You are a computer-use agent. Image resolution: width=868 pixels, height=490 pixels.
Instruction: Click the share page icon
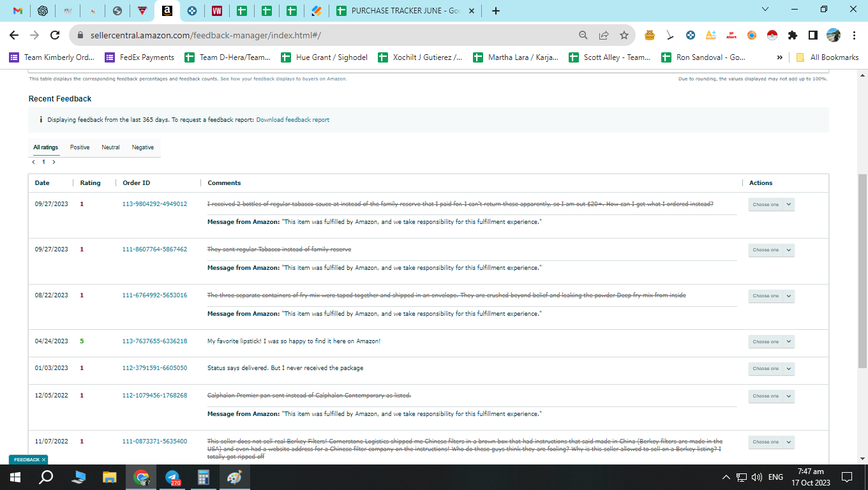coord(604,35)
